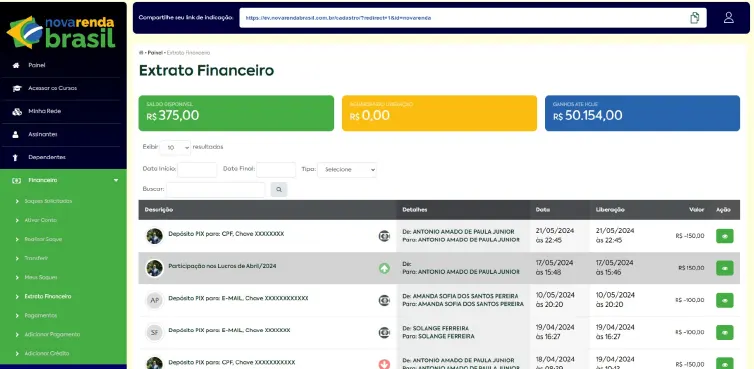View details of the 18/04/2024 deposit
The width and height of the screenshot is (754, 369).
(x=725, y=363)
